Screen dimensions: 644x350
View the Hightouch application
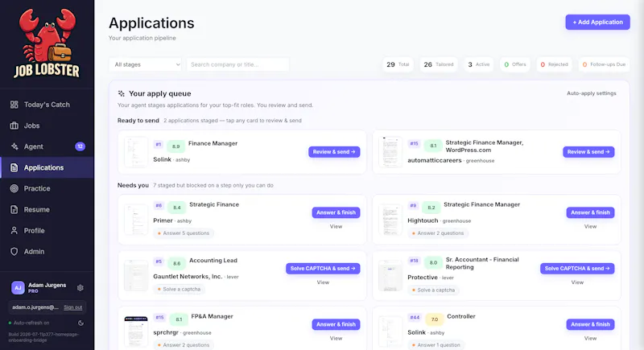(590, 227)
